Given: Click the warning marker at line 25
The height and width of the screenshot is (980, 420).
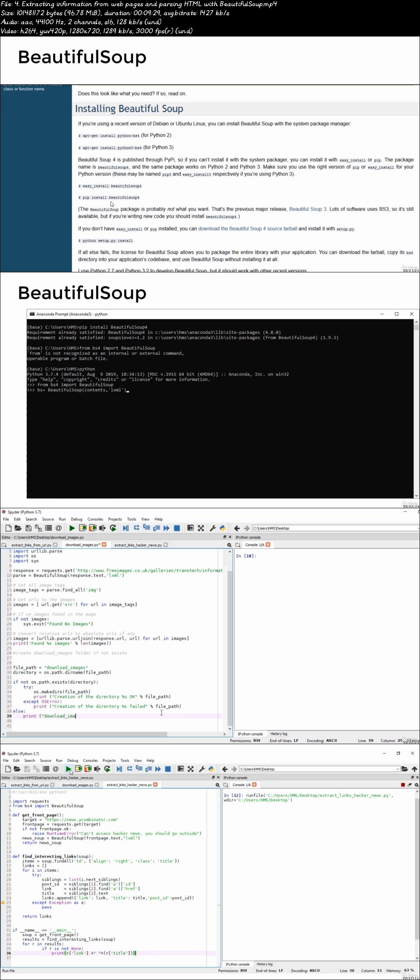Looking at the screenshot, I should point(3,902).
